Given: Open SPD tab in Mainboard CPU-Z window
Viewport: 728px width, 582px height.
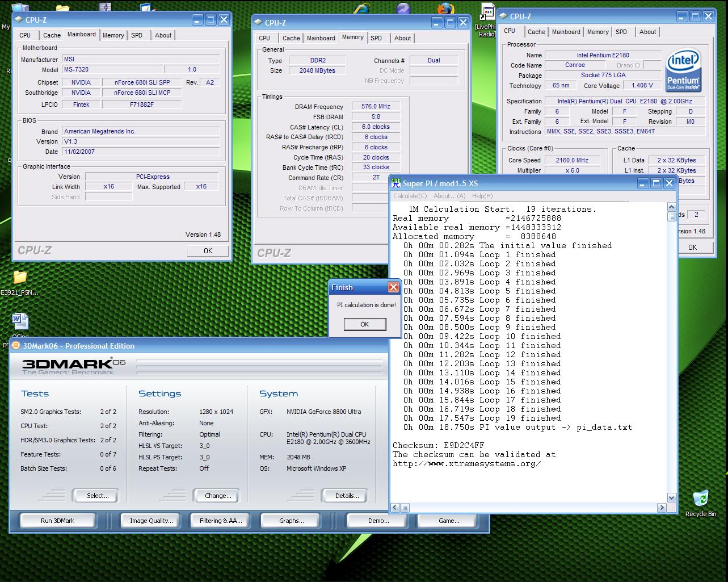Looking at the screenshot, I should 137,35.
